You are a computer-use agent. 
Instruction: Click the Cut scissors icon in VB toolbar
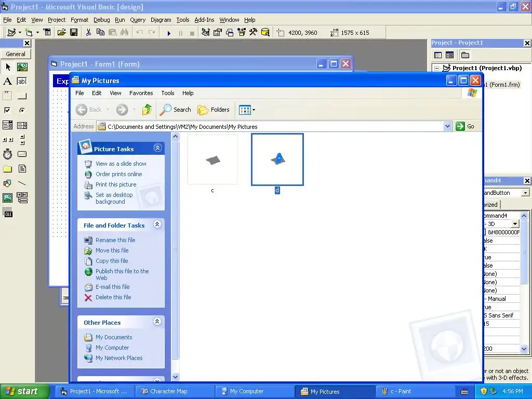click(88, 33)
